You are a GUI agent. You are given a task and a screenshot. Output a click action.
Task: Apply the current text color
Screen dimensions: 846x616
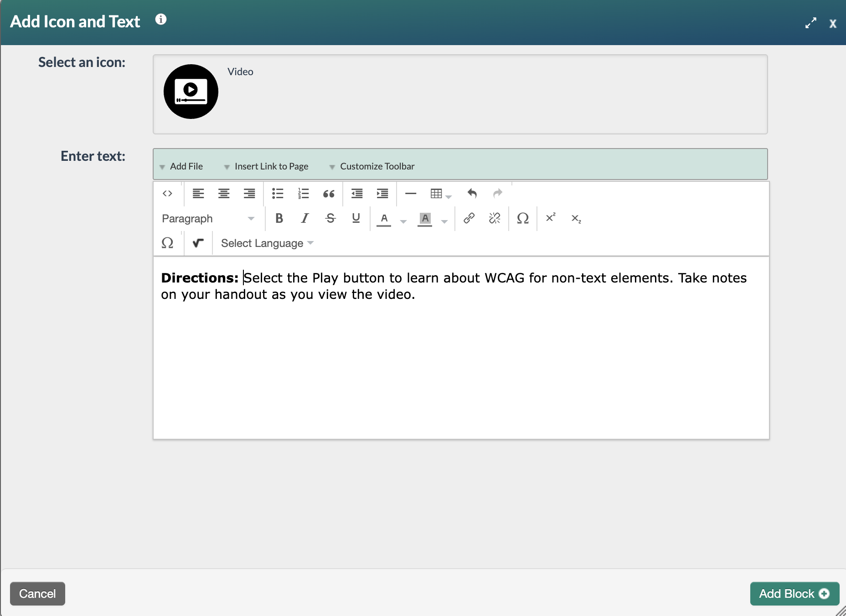coord(384,219)
